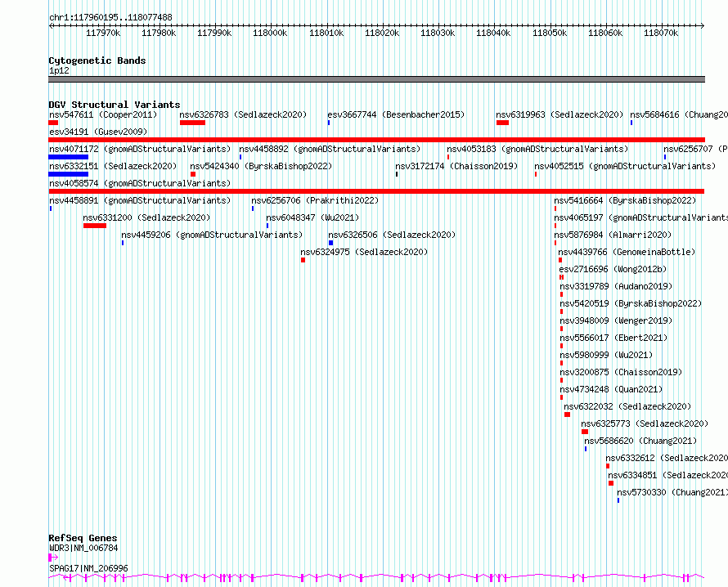Viewport: 728px width, 587px height.
Task: Click esv34191 (Gusev2009) label
Action: [x=98, y=132]
